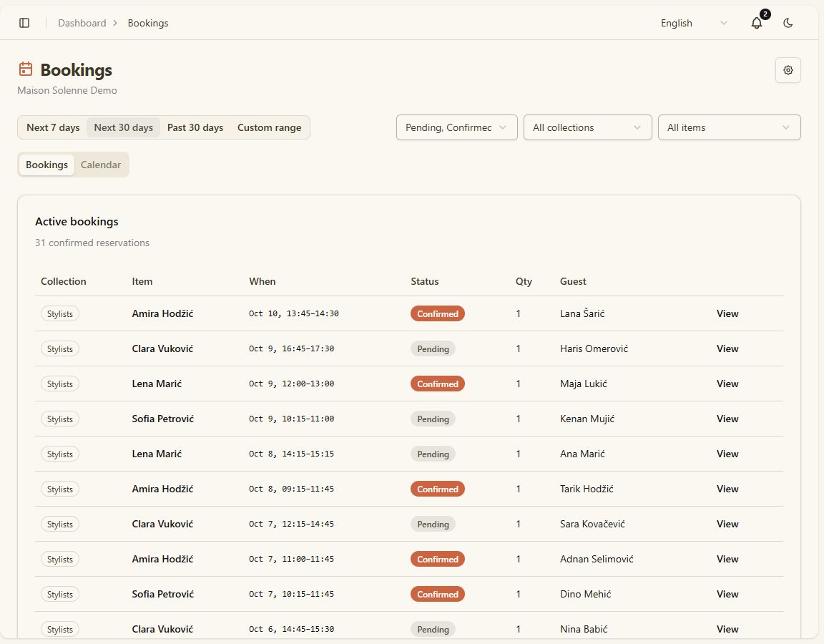The height and width of the screenshot is (644, 824).
Task: Click the Pending badge for Haris Omerović
Action: (433, 348)
